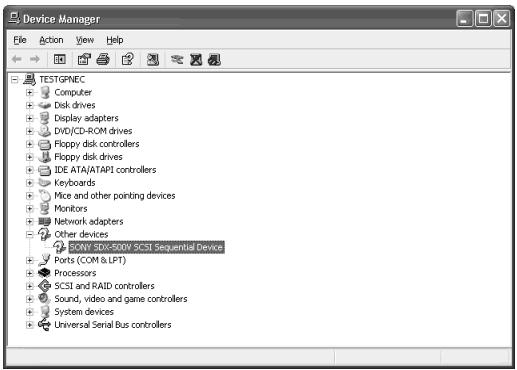
Task: Select the Display adapters label
Action: (x=86, y=118)
